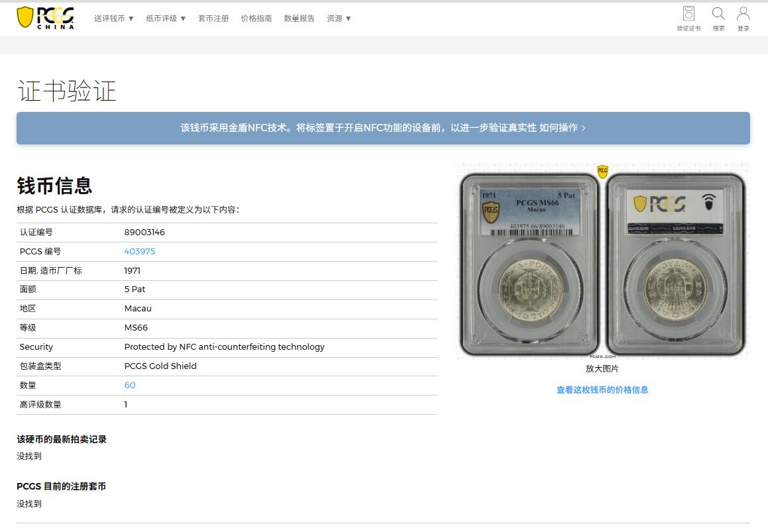Open the coin obverse slab image

click(x=529, y=264)
